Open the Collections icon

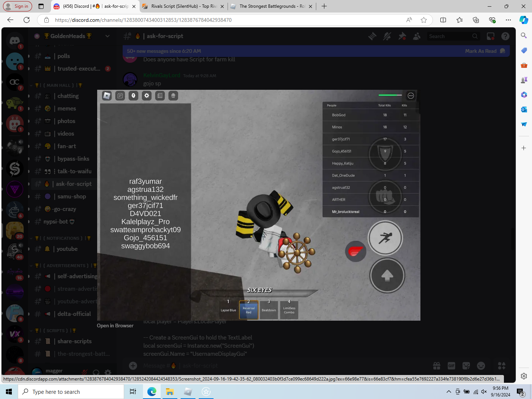coord(476,20)
